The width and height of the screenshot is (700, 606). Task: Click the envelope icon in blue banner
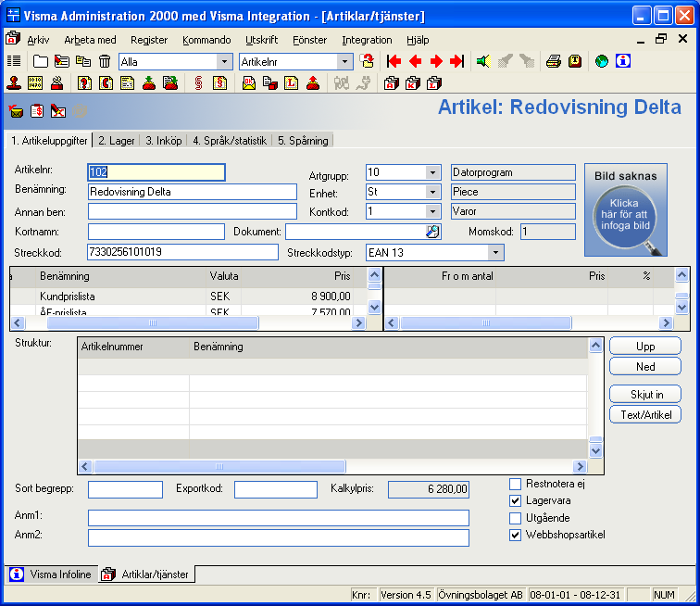coord(16,111)
